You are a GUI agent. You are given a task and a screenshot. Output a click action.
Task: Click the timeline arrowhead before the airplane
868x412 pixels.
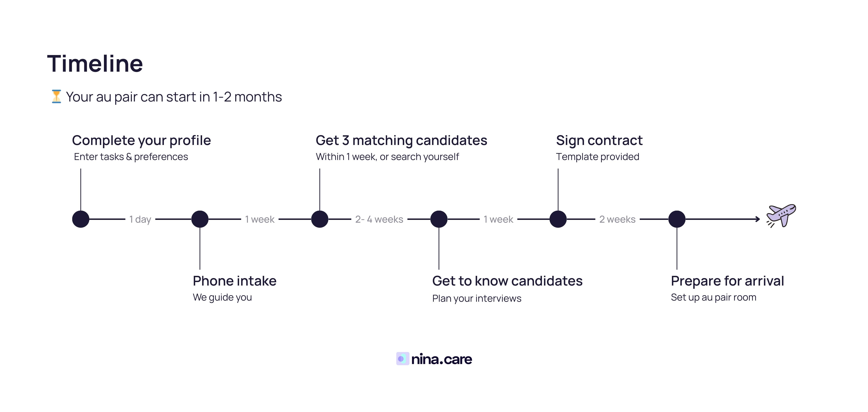pyautogui.click(x=758, y=219)
